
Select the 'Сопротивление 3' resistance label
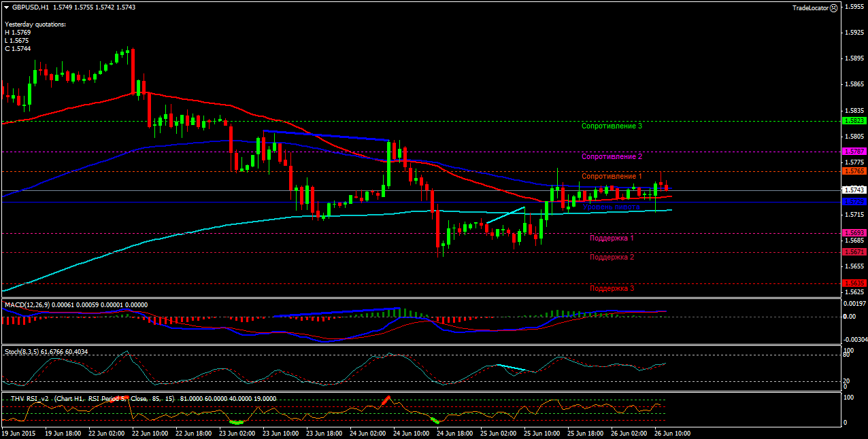point(612,126)
